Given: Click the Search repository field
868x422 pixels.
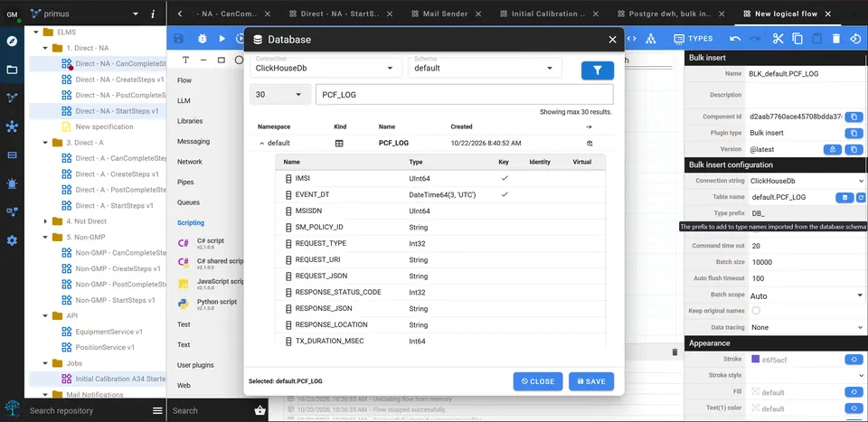Looking at the screenshot, I should pyautogui.click(x=88, y=410).
